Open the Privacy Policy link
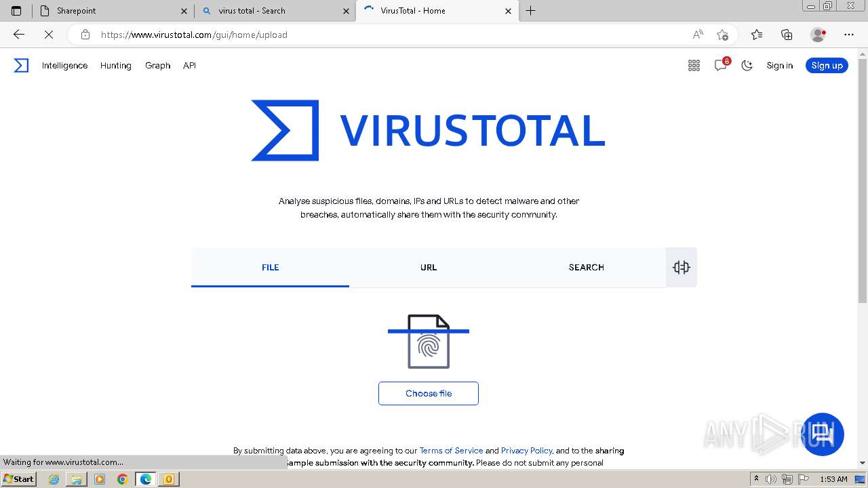Viewport: 868px width, 488px height. 527,450
